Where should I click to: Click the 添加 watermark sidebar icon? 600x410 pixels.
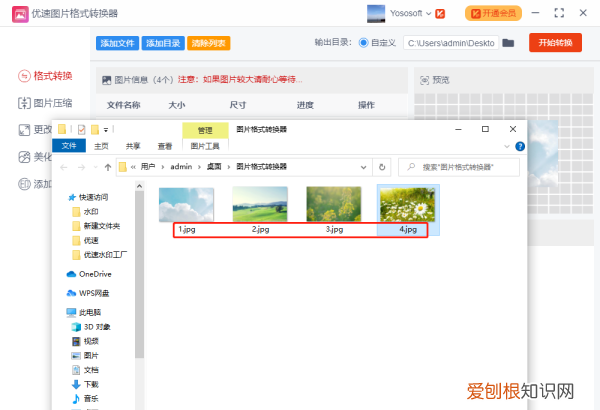(x=24, y=184)
